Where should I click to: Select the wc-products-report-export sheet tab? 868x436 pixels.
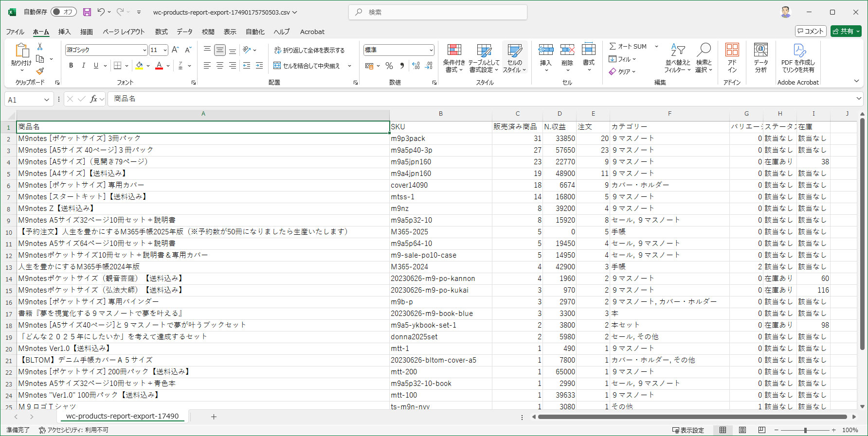[122, 417]
